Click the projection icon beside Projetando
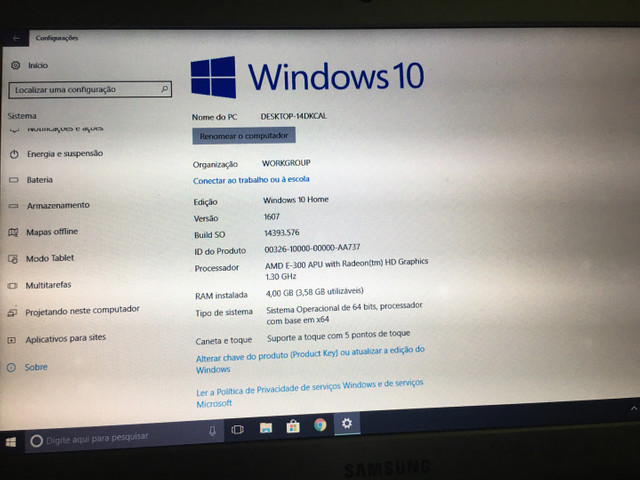 (x=12, y=313)
